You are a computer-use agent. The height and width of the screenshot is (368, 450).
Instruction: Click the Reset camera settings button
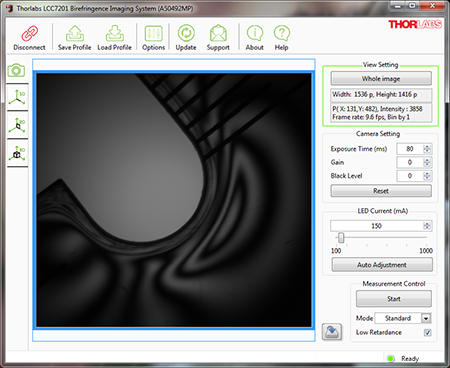tap(381, 191)
